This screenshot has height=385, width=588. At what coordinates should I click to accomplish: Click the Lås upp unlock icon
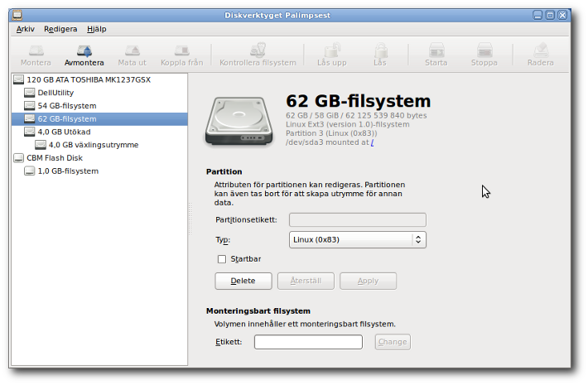[332, 50]
